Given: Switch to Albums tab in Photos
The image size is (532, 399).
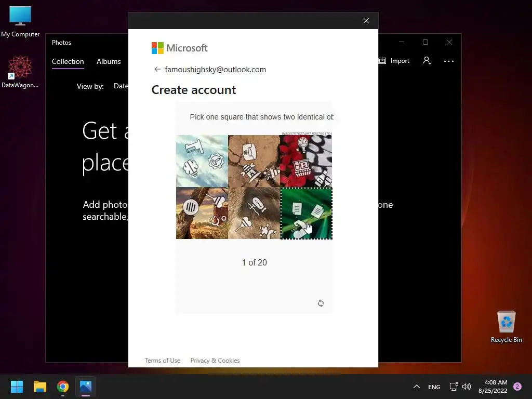Looking at the screenshot, I should click(x=109, y=61).
